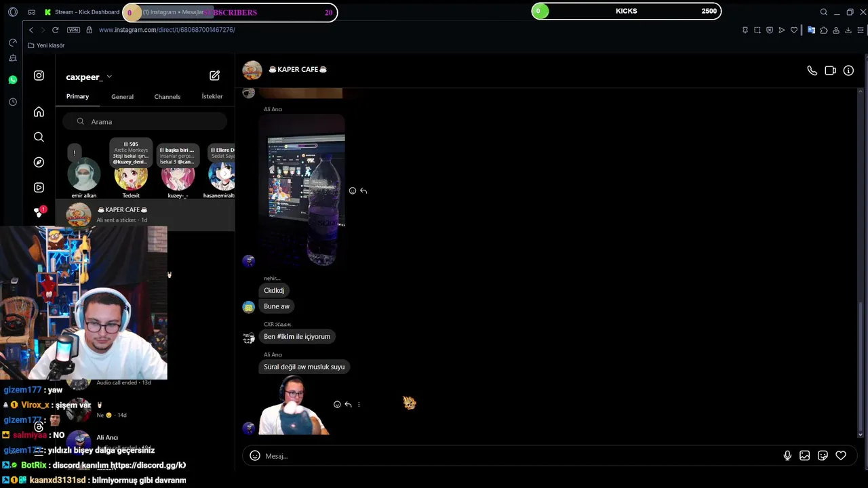Focus the Arama search field

(145, 121)
